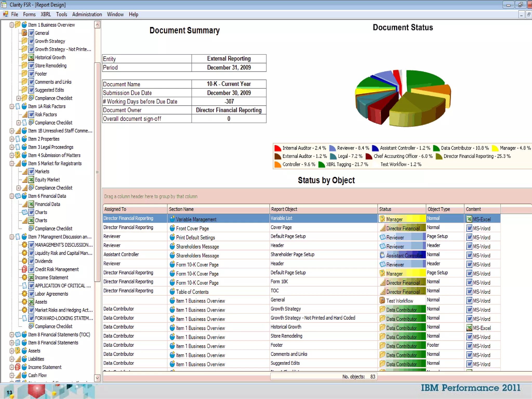Open the Administration menu
The height and width of the screenshot is (399, 532).
pos(87,14)
